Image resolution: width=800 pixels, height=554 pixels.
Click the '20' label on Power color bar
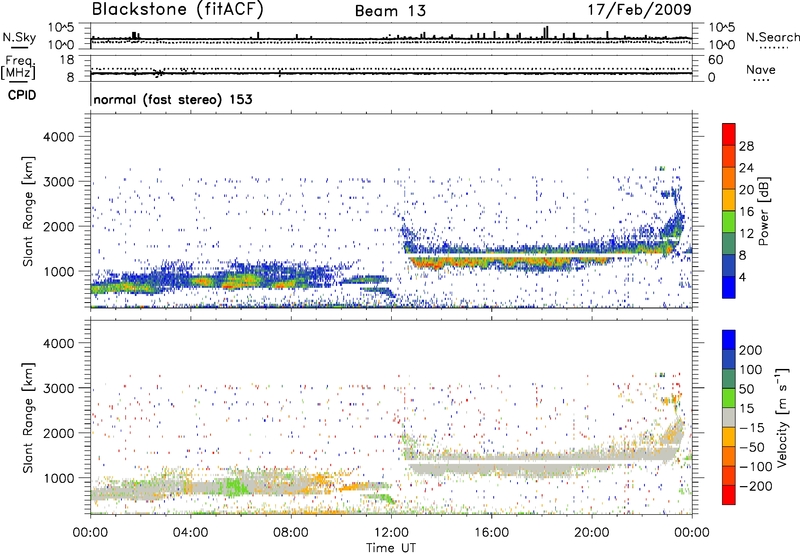(746, 190)
